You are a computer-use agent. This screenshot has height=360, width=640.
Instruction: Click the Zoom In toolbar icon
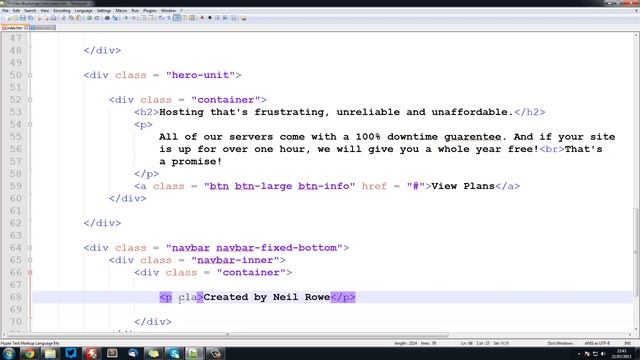point(126,18)
